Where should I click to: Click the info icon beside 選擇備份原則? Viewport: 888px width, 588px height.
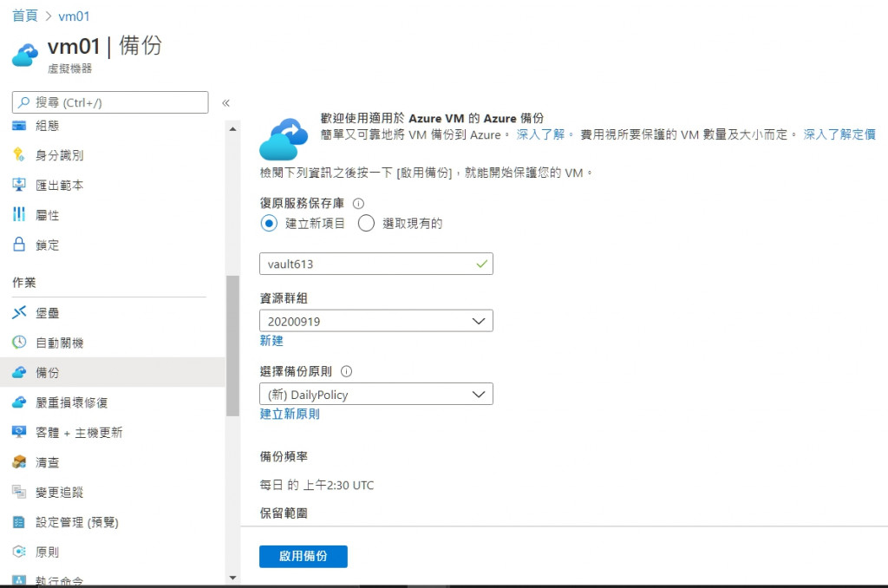[347, 371]
